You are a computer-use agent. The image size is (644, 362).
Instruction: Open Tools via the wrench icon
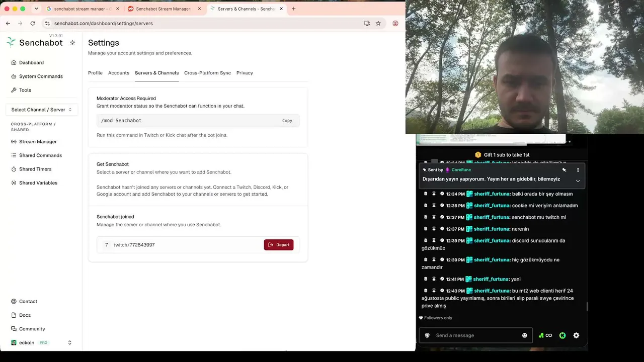[14, 90]
